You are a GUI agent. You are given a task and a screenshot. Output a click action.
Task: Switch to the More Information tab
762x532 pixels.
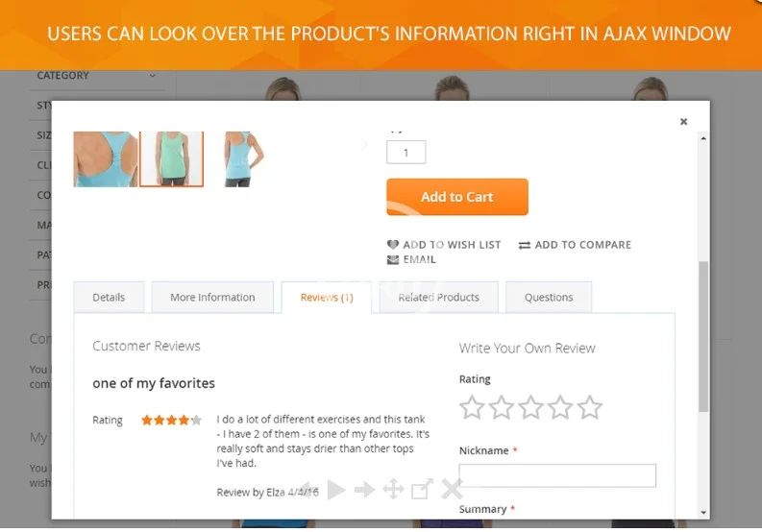212,298
